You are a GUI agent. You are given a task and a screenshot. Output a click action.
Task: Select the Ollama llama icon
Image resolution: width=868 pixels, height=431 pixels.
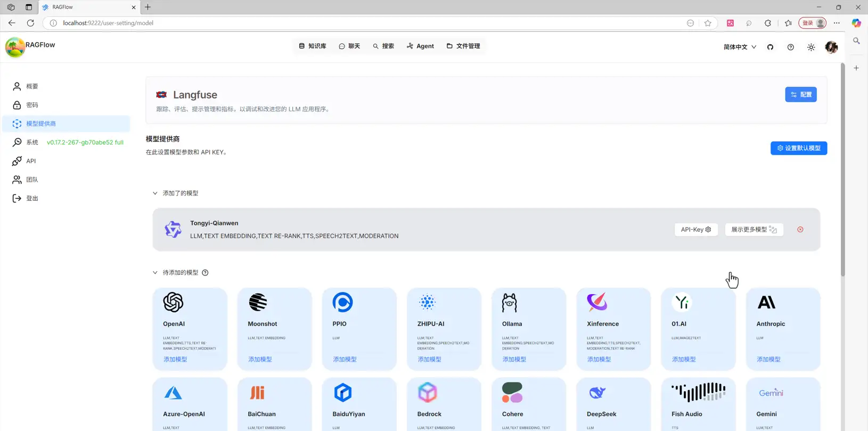(x=509, y=303)
